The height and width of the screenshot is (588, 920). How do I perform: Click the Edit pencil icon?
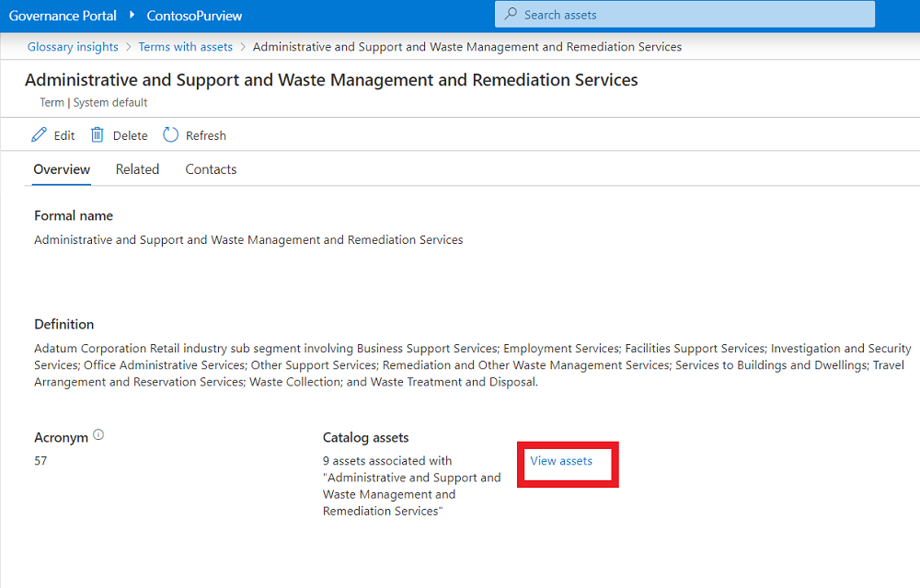(x=39, y=135)
